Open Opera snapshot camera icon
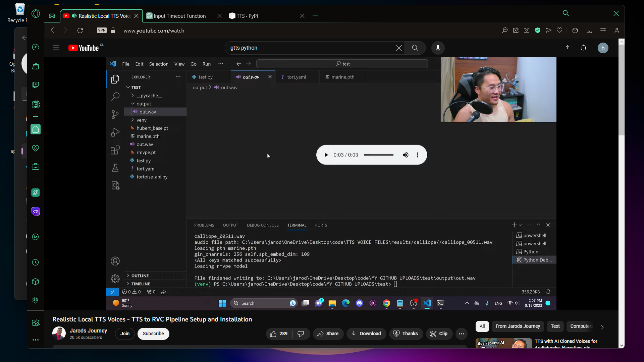 tap(527, 31)
